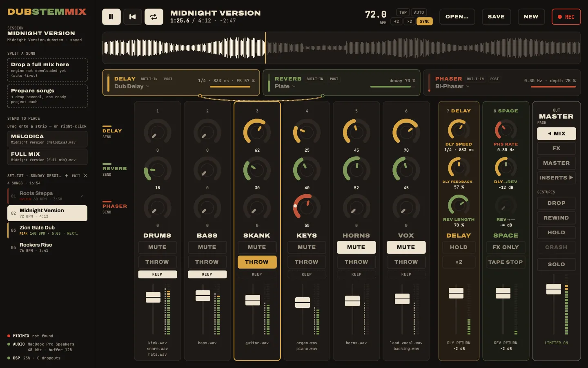Image resolution: width=588 pixels, height=368 pixels.
Task: Turn the DRUMS delay send knob
Action: [158, 132]
